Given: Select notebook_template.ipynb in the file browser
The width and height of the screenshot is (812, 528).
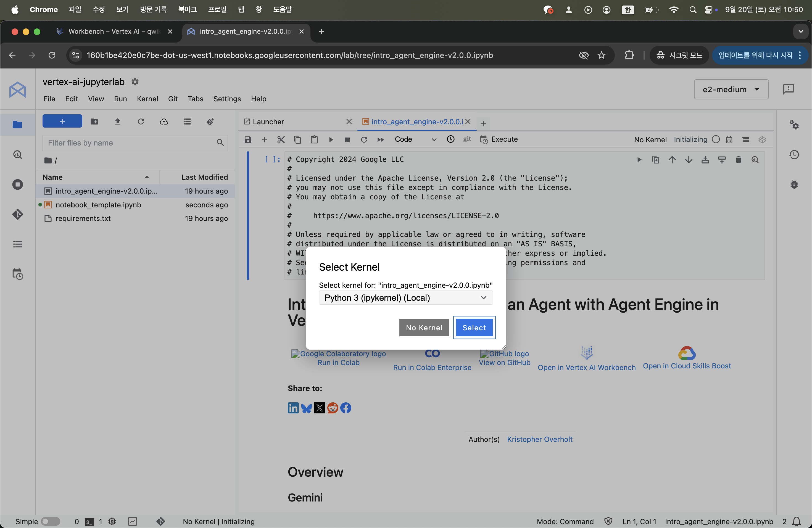Looking at the screenshot, I should (x=98, y=205).
